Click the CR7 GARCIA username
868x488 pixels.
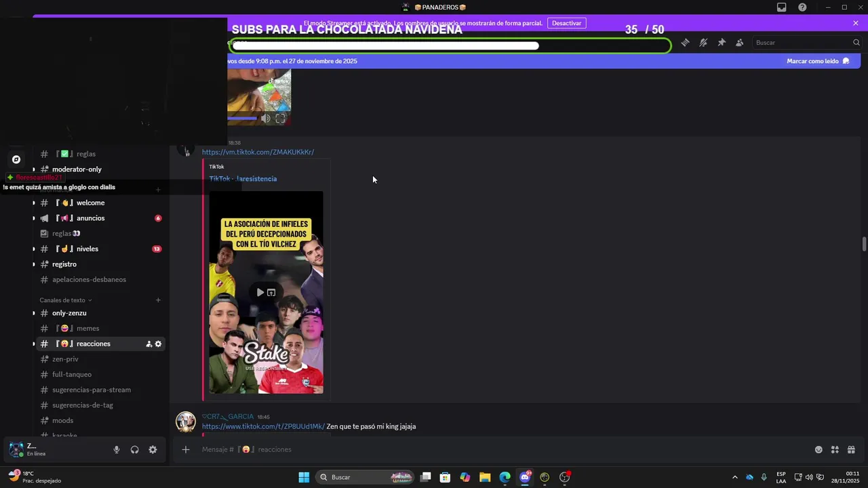tap(228, 417)
